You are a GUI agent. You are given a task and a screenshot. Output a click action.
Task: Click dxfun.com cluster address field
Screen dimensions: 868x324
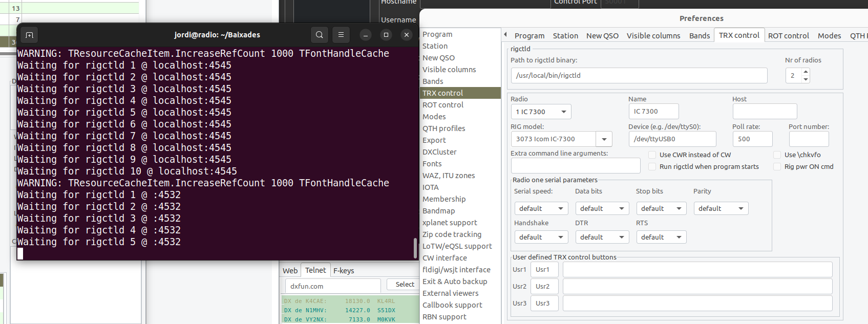point(333,286)
